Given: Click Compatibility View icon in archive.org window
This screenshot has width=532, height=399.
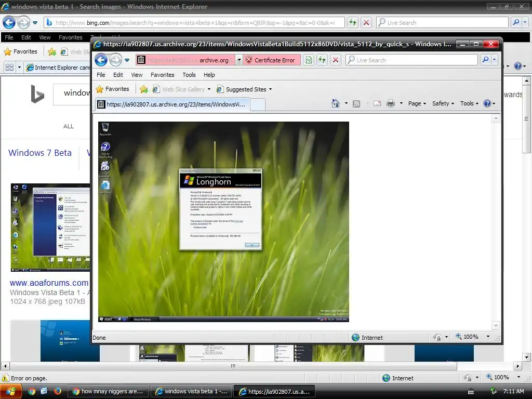Looking at the screenshot, I should [309, 60].
